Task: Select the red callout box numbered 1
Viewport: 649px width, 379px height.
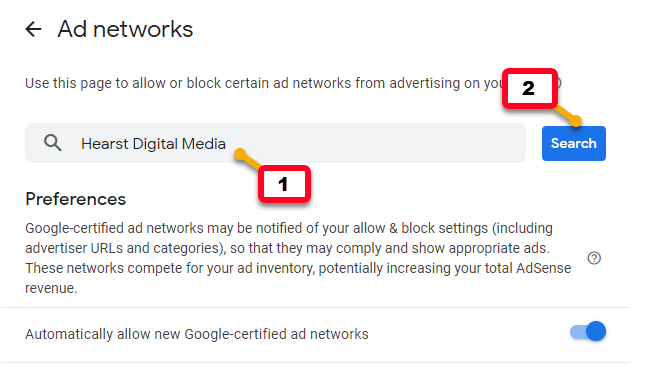Action: click(x=284, y=184)
